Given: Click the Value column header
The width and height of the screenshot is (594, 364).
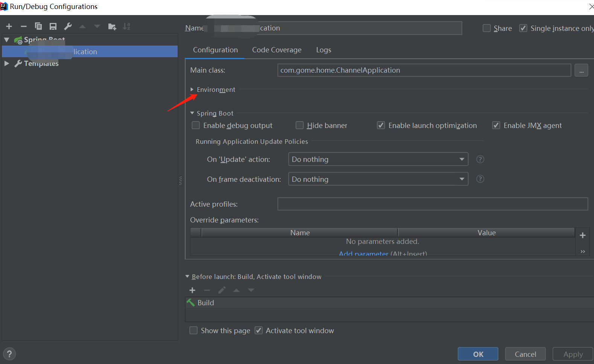Looking at the screenshot, I should 486,233.
